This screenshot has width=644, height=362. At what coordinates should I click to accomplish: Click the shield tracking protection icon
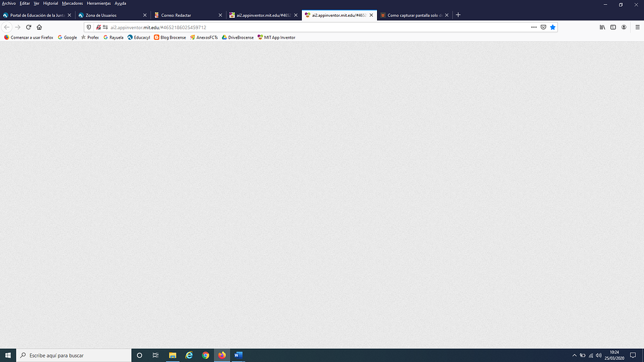pyautogui.click(x=88, y=27)
